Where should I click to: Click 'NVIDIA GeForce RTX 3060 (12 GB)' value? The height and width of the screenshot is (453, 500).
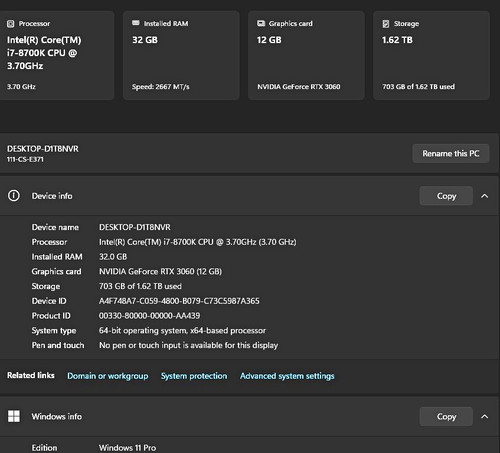[160, 271]
